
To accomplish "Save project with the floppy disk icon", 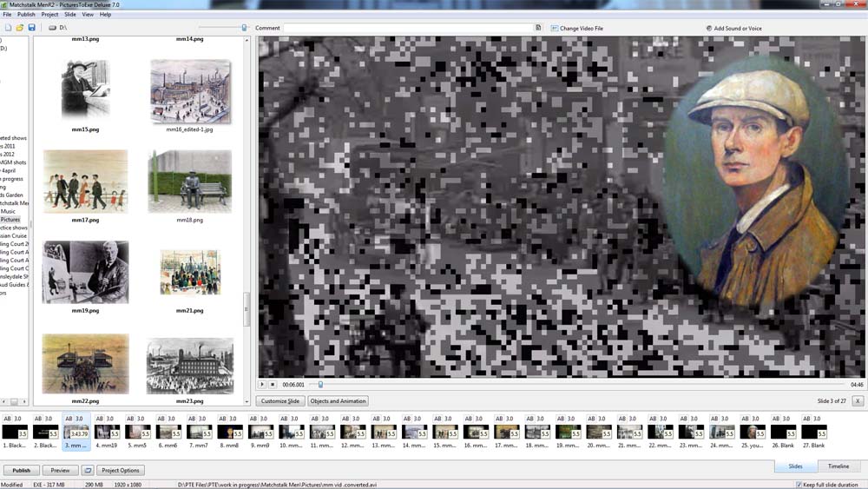I will (31, 28).
